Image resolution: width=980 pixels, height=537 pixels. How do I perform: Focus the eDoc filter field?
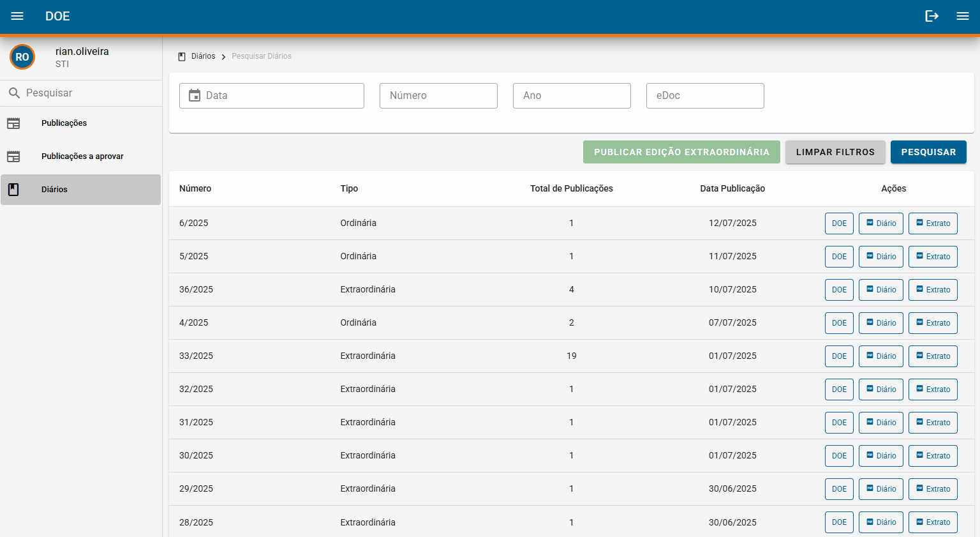tap(705, 96)
